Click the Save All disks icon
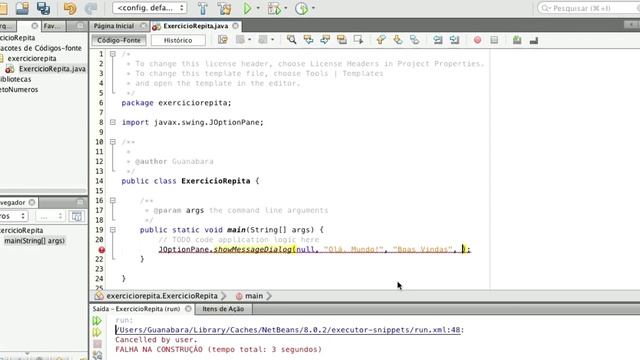640x360 pixels. [x=43, y=8]
